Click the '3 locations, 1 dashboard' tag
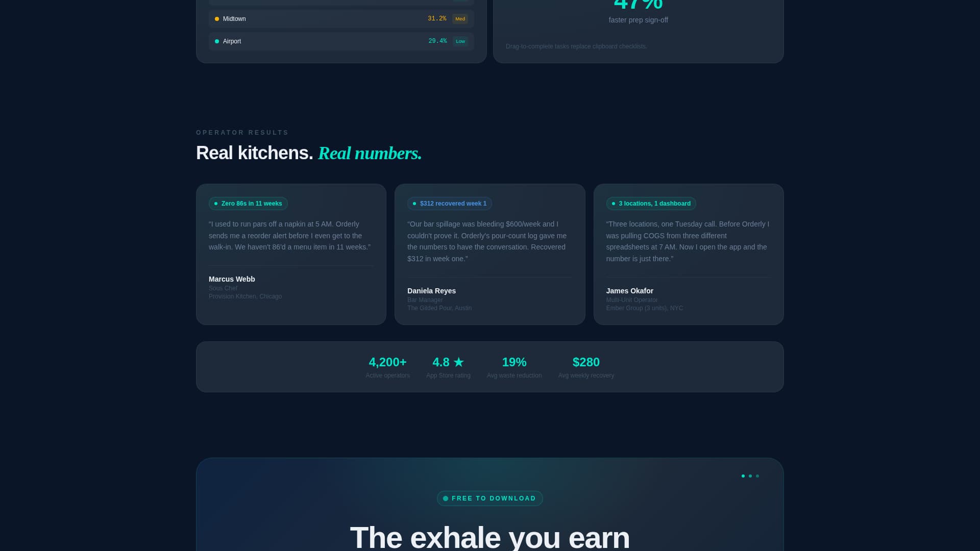The height and width of the screenshot is (551, 980). click(651, 204)
